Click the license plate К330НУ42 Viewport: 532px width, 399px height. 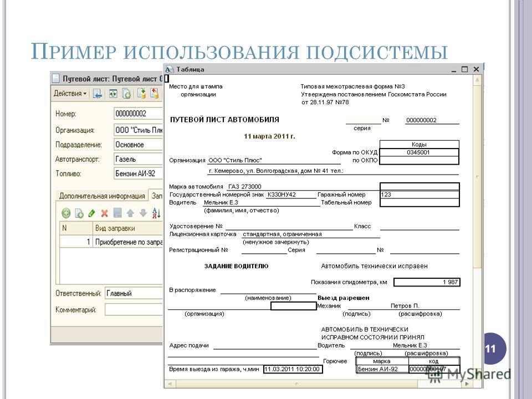282,195
